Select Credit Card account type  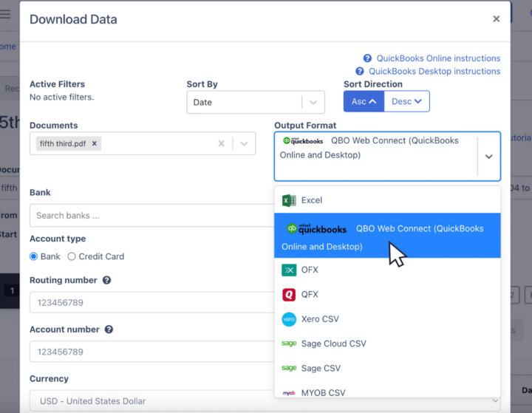pos(71,256)
